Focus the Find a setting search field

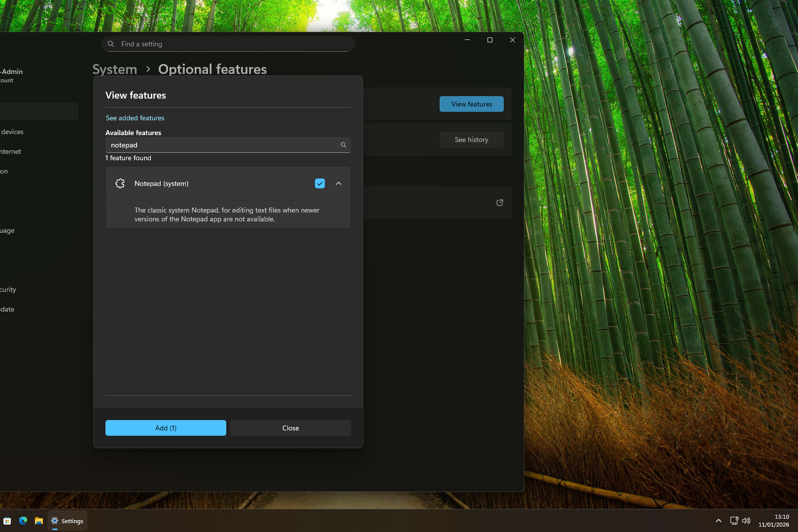(228, 44)
